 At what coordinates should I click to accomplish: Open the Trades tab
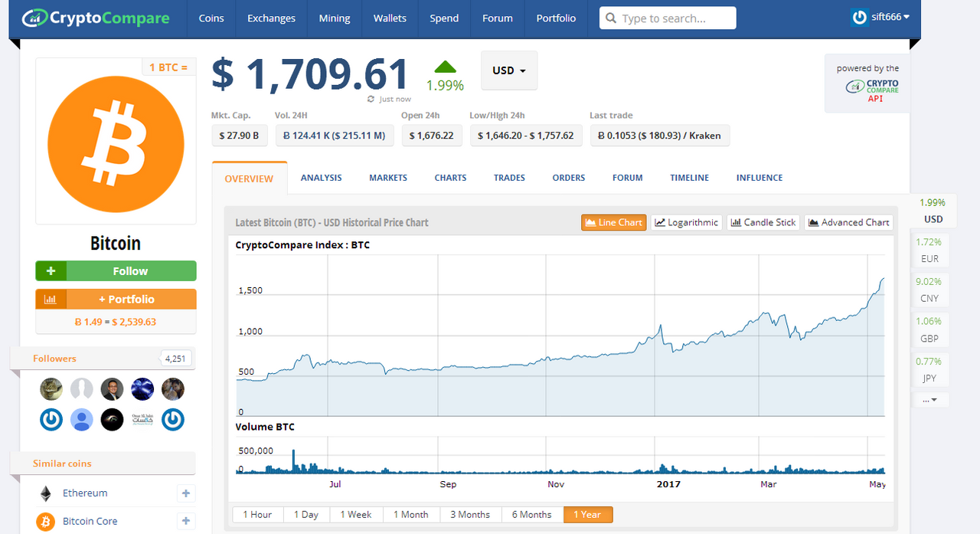coord(509,178)
